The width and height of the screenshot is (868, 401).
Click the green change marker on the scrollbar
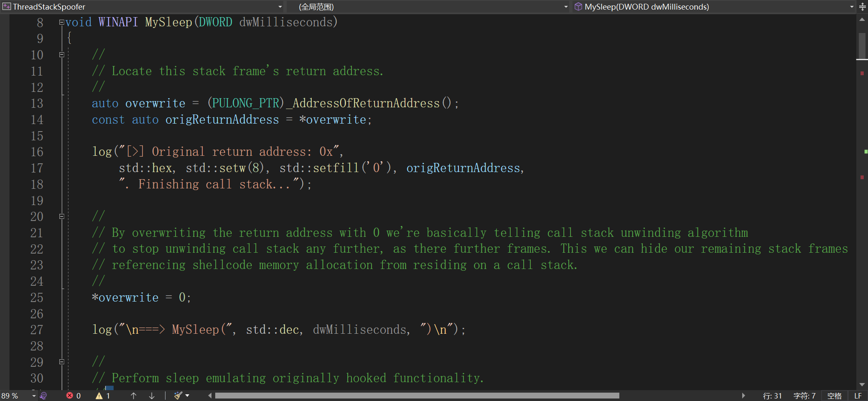tap(866, 152)
